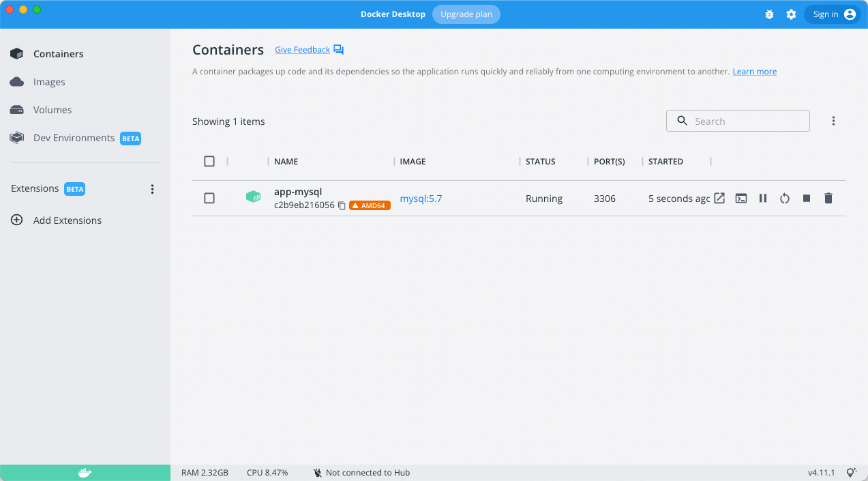The height and width of the screenshot is (481, 868).
Task: Click Not connected to Hub status
Action: coord(361,473)
